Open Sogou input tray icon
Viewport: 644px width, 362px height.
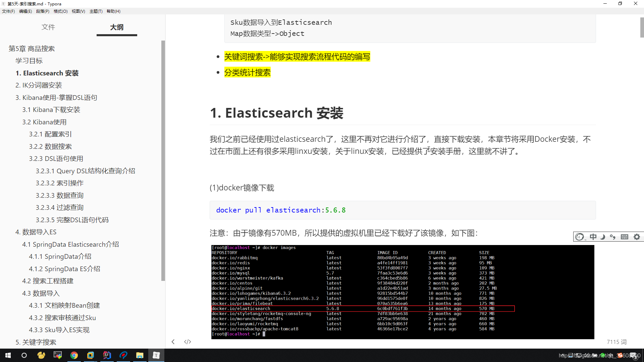click(x=620, y=355)
